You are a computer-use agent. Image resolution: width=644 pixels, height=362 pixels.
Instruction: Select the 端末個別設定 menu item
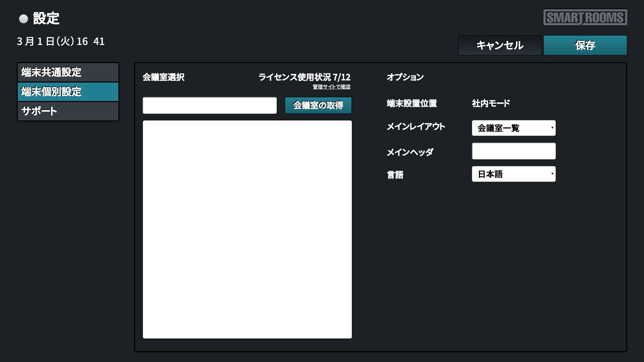[x=68, y=92]
